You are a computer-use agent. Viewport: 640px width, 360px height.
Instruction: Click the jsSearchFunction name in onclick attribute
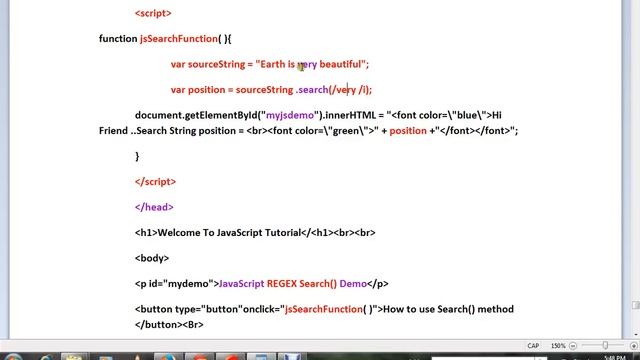(x=324, y=309)
